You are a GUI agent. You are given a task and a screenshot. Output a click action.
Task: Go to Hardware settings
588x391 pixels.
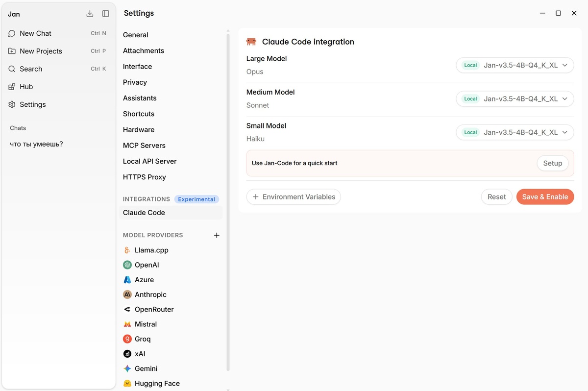pos(139,130)
